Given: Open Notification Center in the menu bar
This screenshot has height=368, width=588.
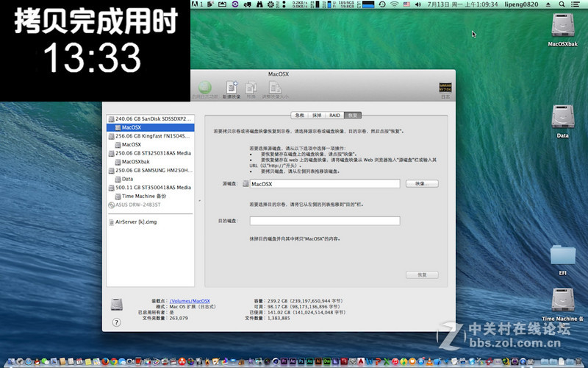Looking at the screenshot, I should point(576,4).
